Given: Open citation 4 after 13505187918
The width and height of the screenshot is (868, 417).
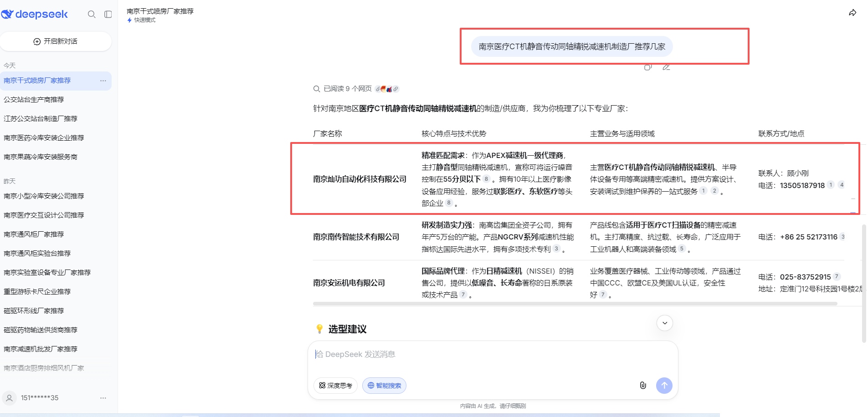Looking at the screenshot, I should pyautogui.click(x=842, y=185).
